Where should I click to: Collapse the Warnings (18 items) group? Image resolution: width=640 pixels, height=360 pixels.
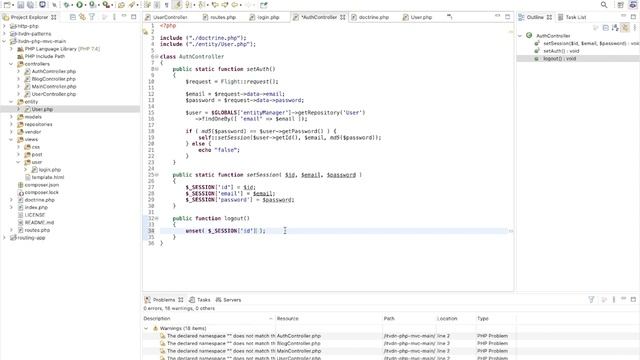pos(146,328)
